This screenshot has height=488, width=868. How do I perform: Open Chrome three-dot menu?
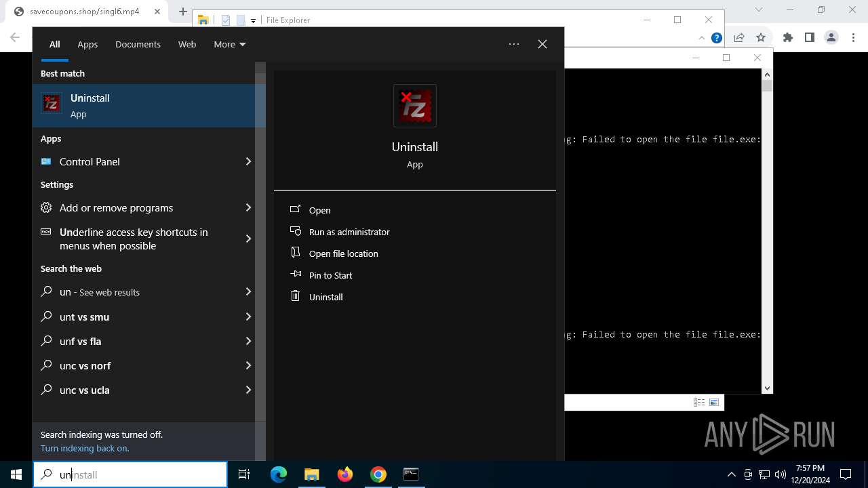(852, 38)
